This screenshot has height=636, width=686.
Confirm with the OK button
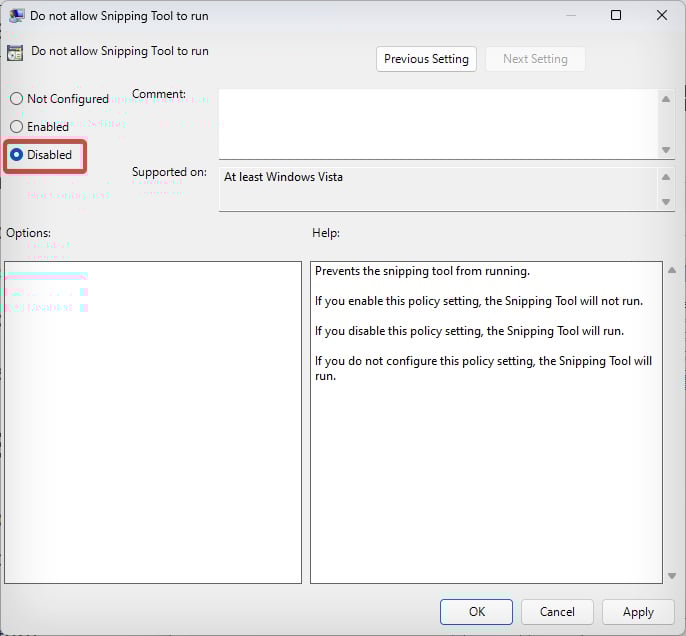(x=476, y=612)
